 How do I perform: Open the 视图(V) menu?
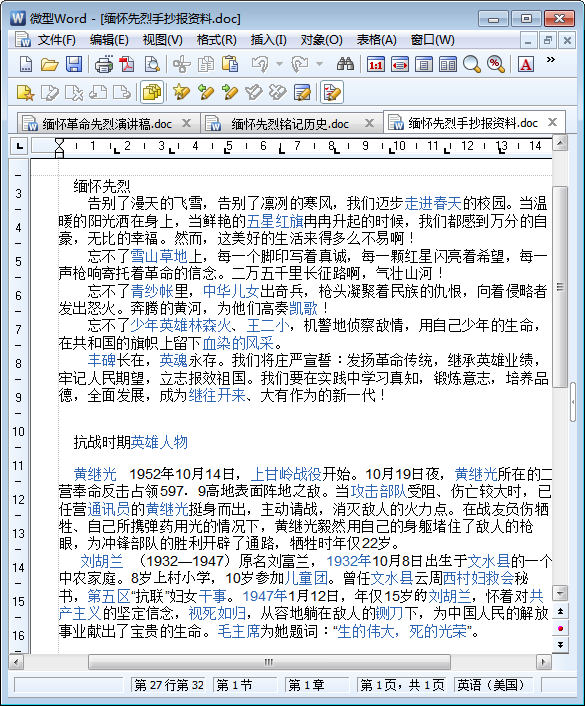[163, 40]
